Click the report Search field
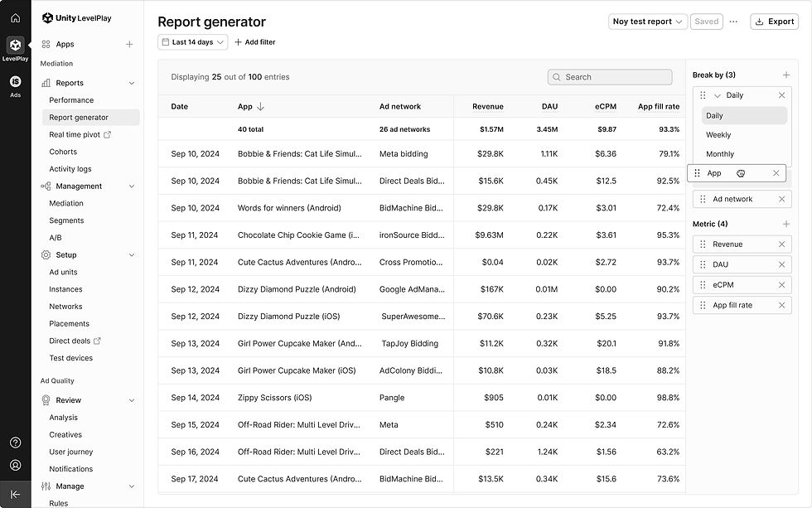Screen dimensions: 812x508 coord(610,77)
